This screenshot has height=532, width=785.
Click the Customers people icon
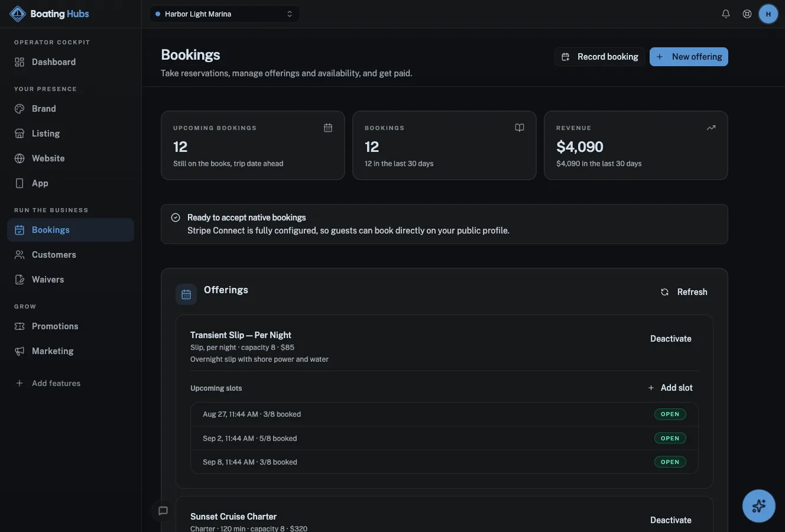pyautogui.click(x=20, y=255)
